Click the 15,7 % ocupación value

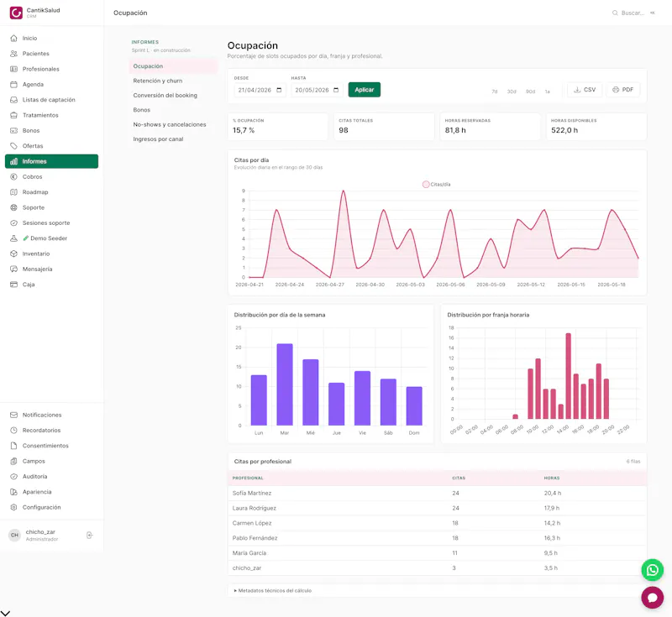(x=244, y=130)
